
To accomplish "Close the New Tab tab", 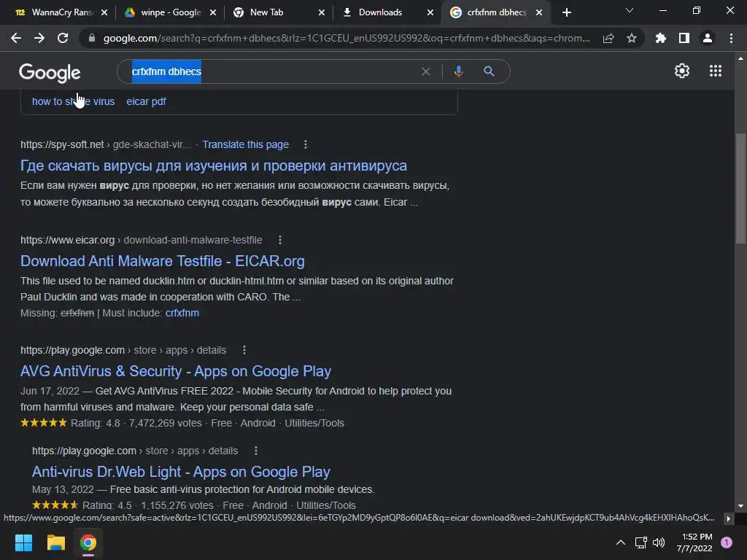I will pyautogui.click(x=322, y=12).
